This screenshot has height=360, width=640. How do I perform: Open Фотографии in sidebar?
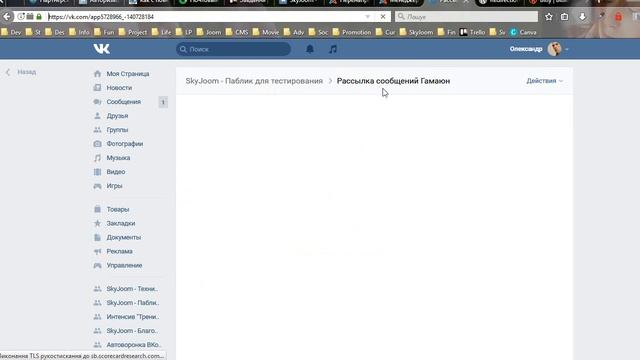124,144
